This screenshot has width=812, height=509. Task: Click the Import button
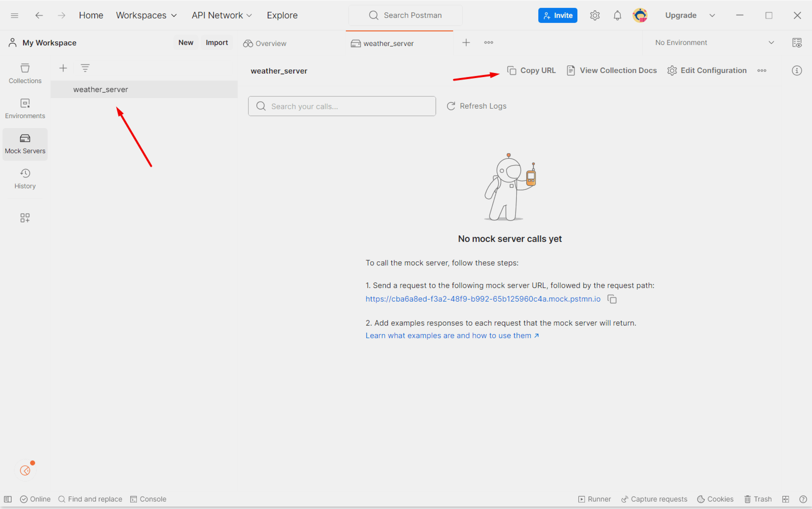tap(217, 43)
